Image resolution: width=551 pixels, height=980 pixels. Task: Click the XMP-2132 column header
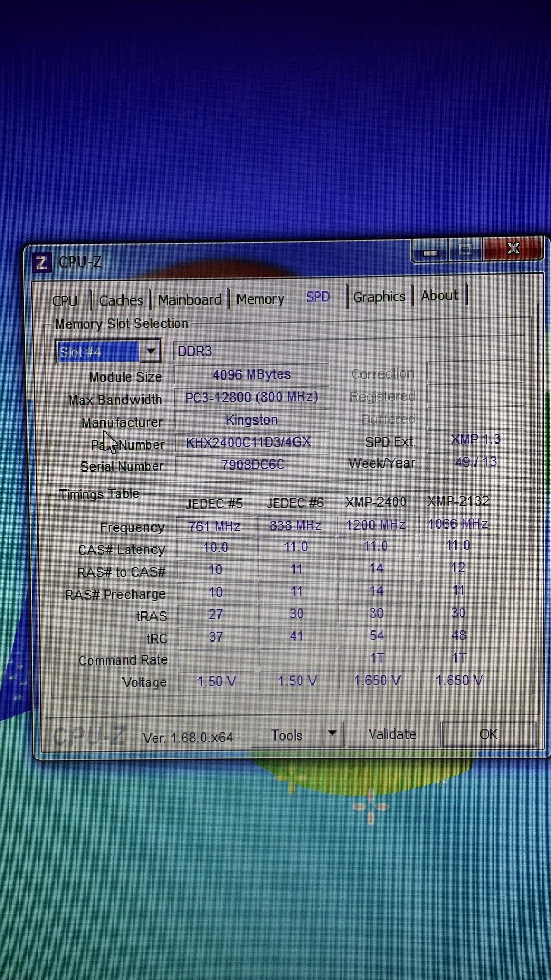pos(458,501)
